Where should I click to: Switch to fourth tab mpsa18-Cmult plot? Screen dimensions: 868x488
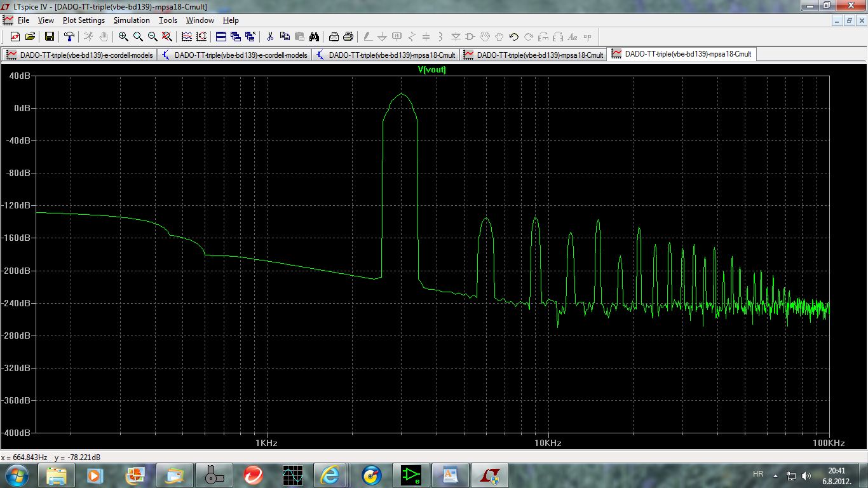click(534, 55)
